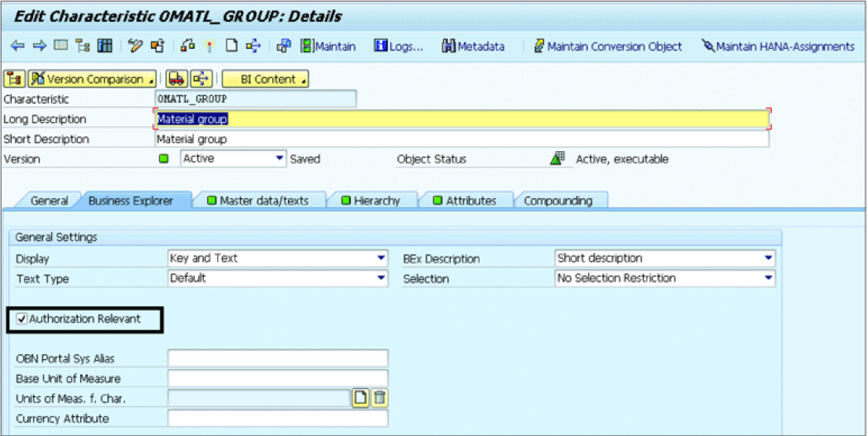The image size is (868, 436).
Task: Open the BEx Description dropdown
Action: click(768, 258)
